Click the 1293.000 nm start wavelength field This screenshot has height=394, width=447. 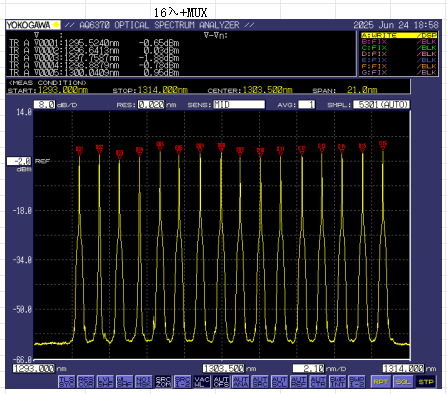point(34,368)
